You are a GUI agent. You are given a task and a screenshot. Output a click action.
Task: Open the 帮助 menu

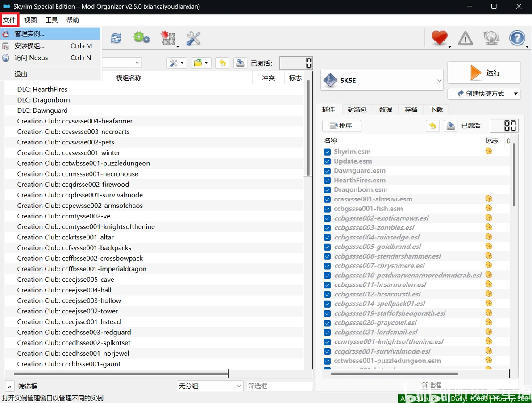tap(73, 20)
